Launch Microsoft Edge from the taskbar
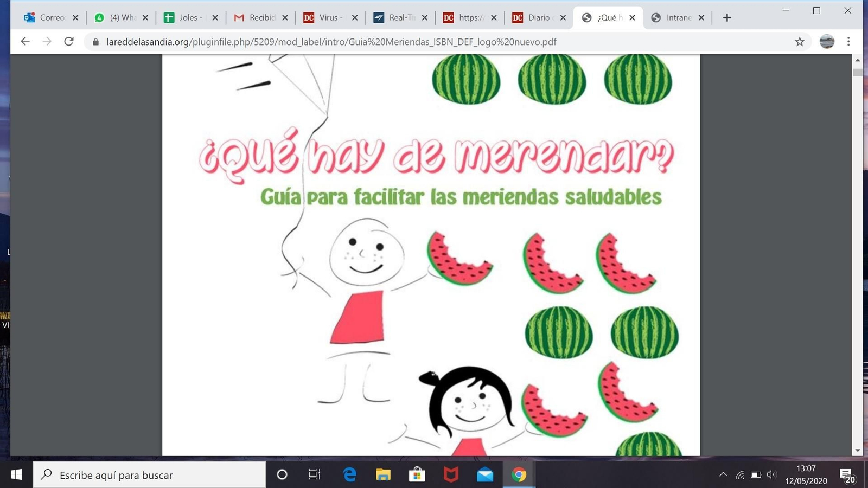This screenshot has height=488, width=868. pos(349,475)
